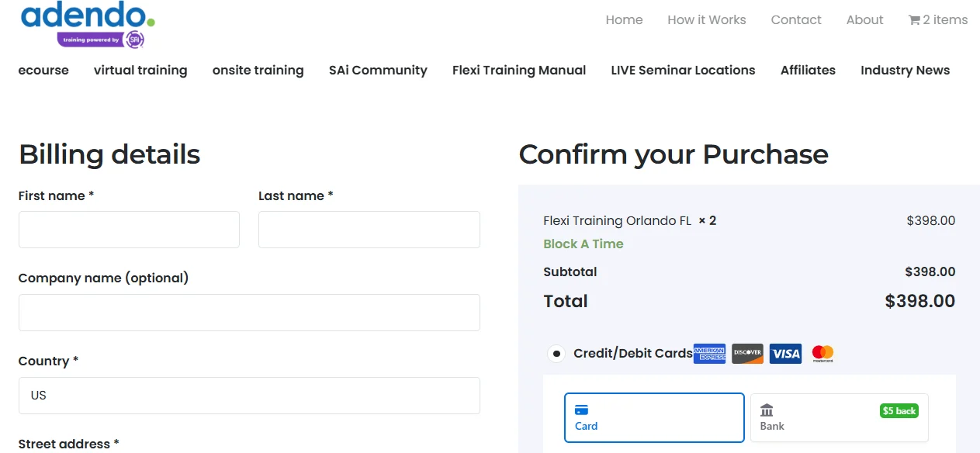Select the Credit/Debit Cards radio button
This screenshot has width=980, height=453.
pyautogui.click(x=556, y=354)
